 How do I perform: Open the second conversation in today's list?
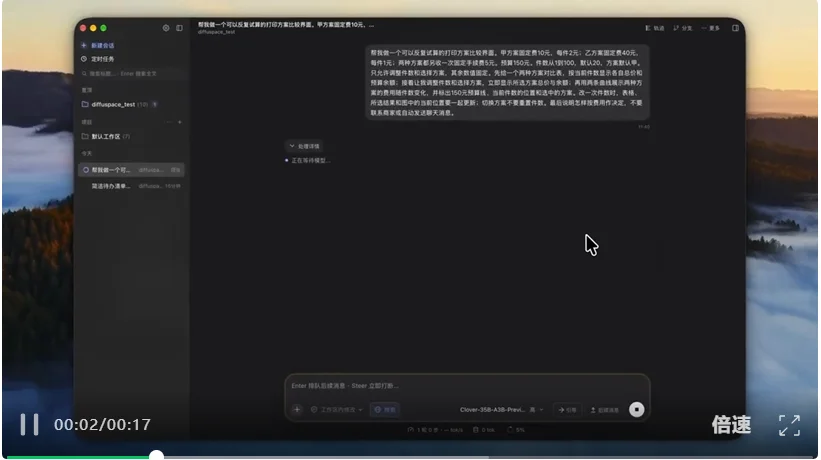[131, 186]
